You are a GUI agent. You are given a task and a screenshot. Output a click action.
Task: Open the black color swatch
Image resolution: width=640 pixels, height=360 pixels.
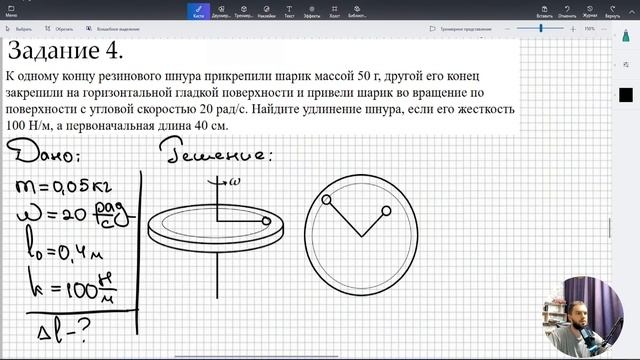click(626, 95)
